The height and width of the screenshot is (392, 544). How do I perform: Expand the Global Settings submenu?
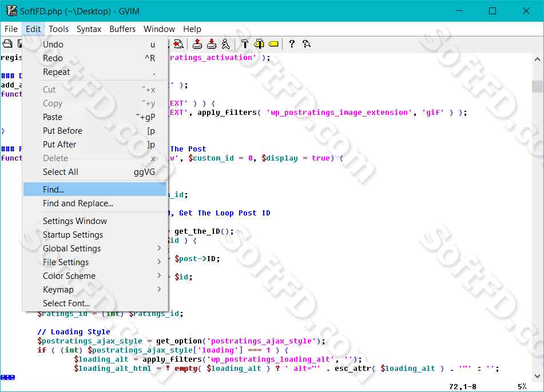pyautogui.click(x=95, y=249)
